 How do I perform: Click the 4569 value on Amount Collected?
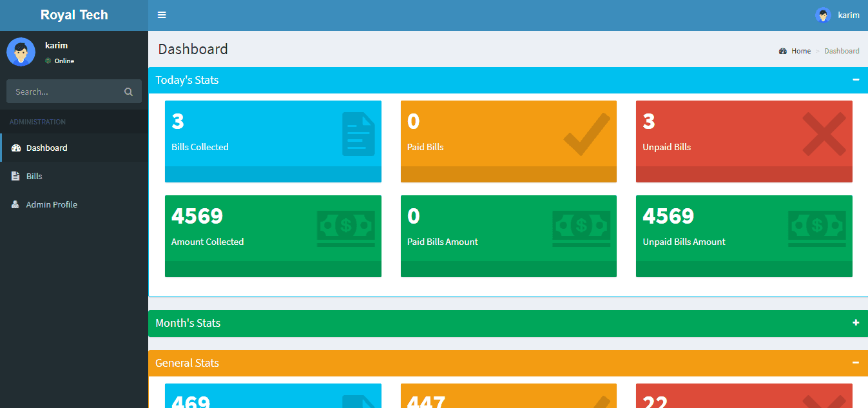197,216
